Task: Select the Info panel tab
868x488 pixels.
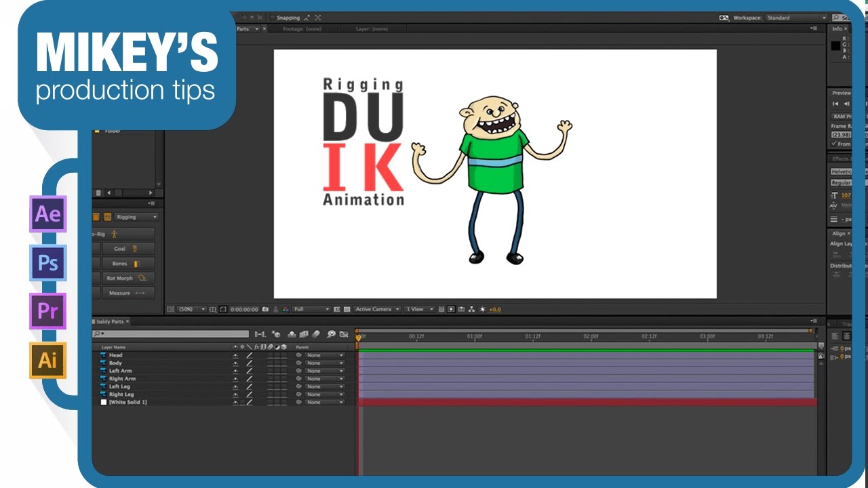Action: pyautogui.click(x=837, y=29)
